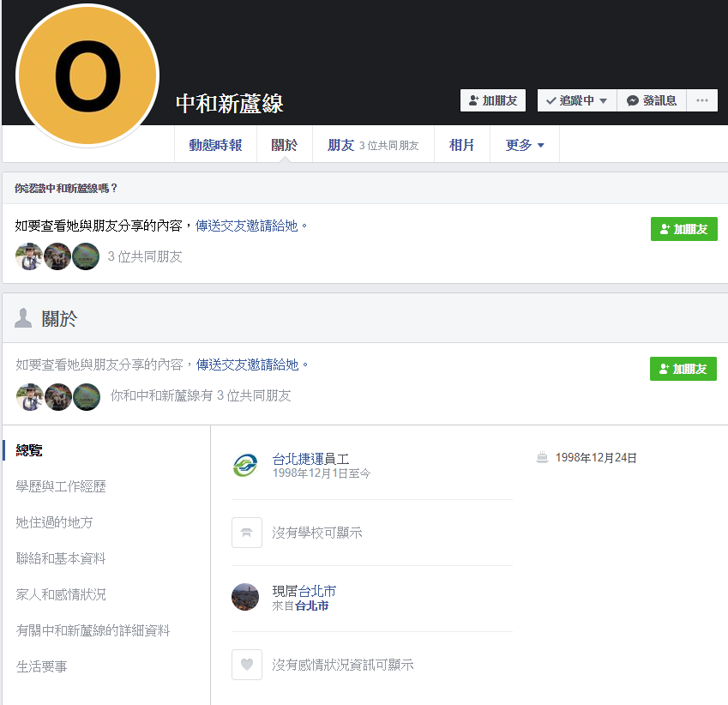The width and height of the screenshot is (728, 705).
Task: Open 家人和感情狀況 in the sidebar
Action: click(61, 594)
